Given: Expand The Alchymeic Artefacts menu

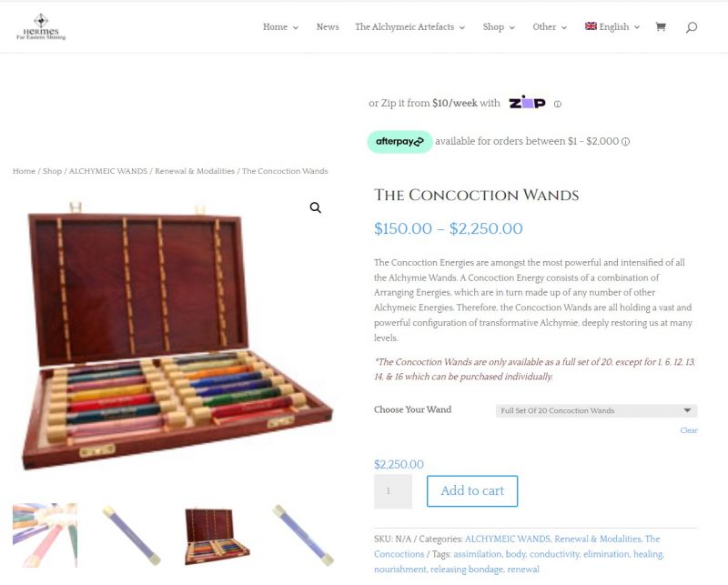Looking at the screenshot, I should (x=410, y=27).
